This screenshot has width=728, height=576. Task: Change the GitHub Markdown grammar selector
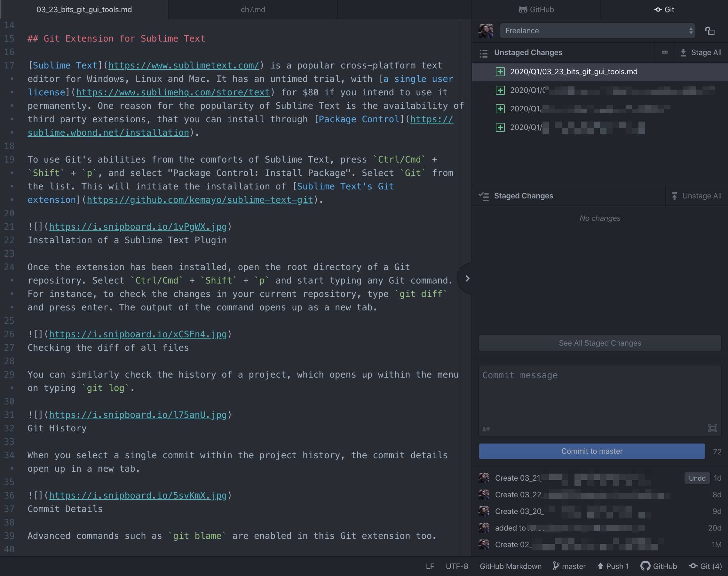[x=510, y=566]
